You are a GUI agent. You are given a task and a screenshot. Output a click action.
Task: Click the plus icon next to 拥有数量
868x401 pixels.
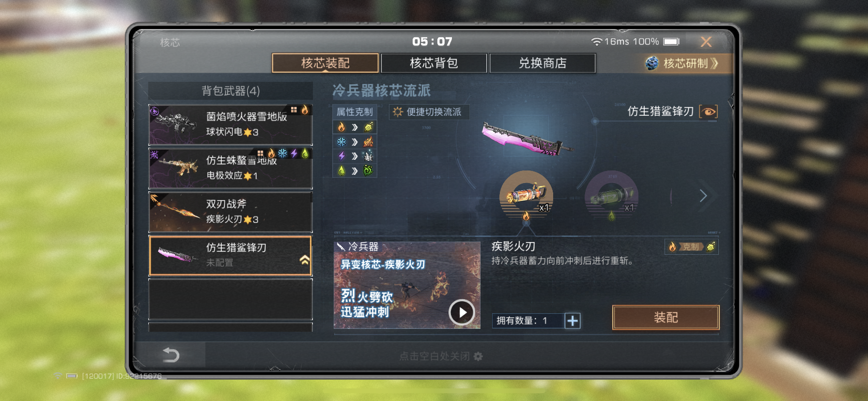coord(573,321)
